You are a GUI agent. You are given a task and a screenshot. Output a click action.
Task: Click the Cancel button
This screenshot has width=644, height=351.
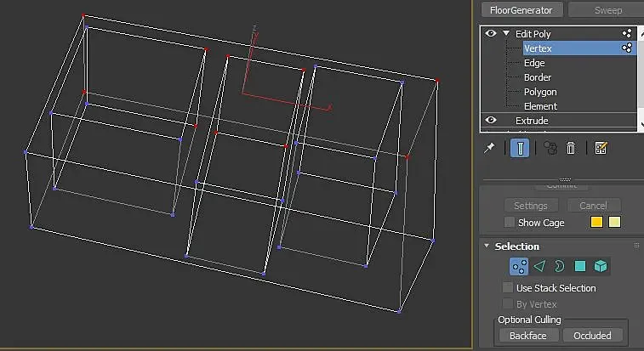[594, 206]
